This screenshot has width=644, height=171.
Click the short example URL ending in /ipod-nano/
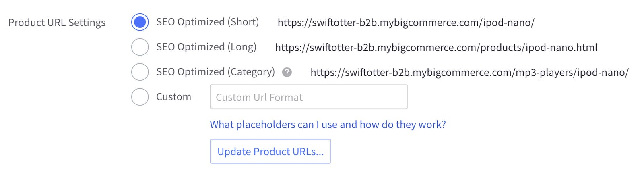[x=406, y=23]
